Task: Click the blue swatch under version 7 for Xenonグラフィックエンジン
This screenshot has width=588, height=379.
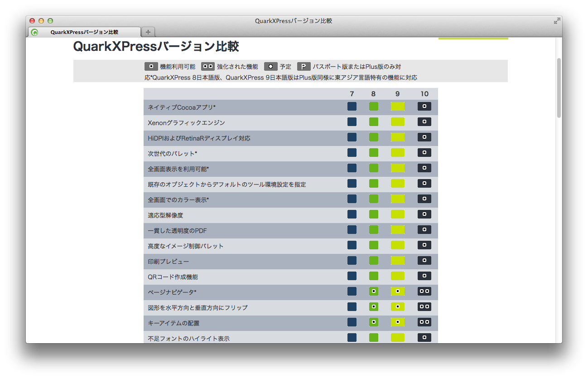Action: click(352, 121)
